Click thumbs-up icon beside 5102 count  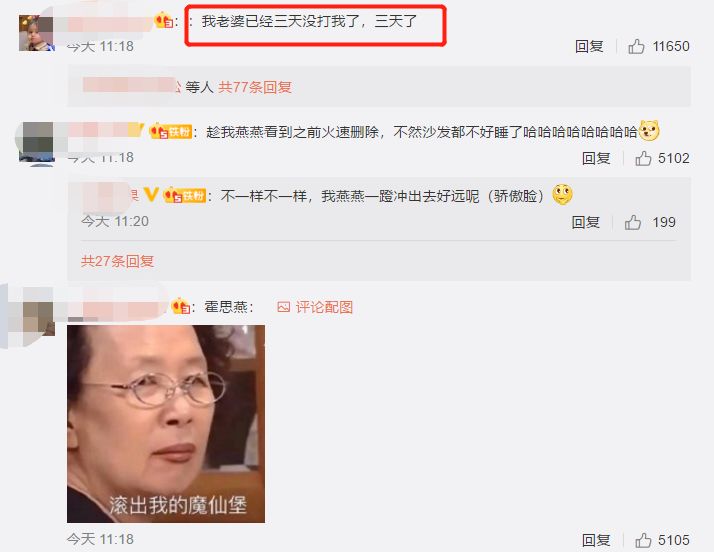[643, 158]
